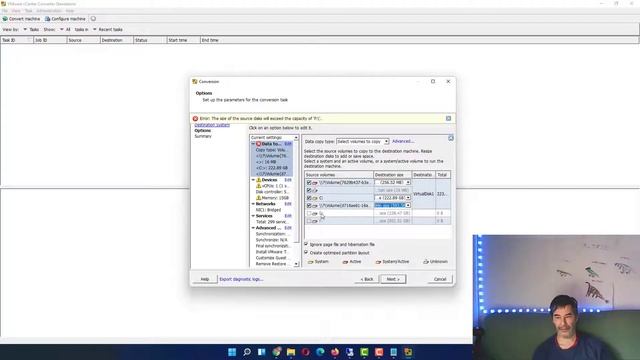Screen dimensions: 640x360
Task: Sort by Task ID column header
Action: [x=17, y=40]
